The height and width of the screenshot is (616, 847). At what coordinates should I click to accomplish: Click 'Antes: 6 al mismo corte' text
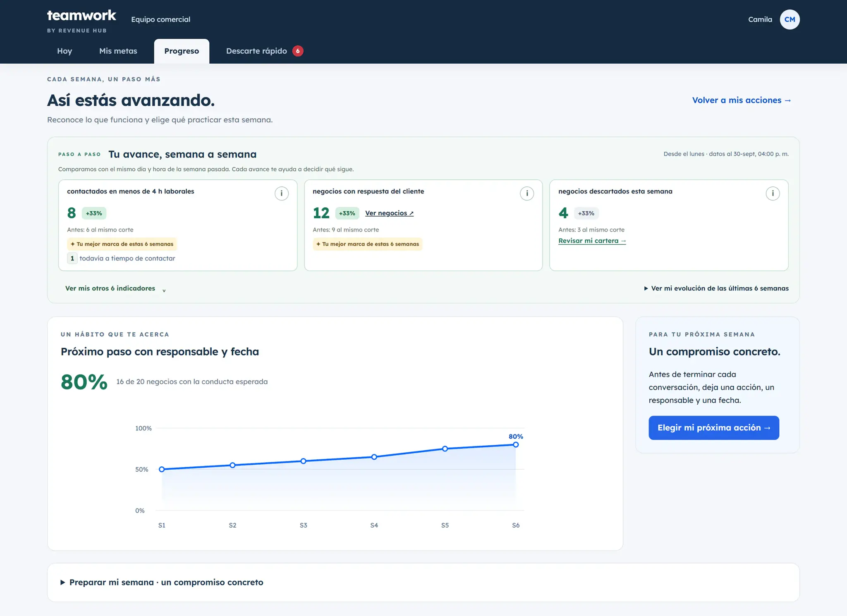(x=100, y=230)
